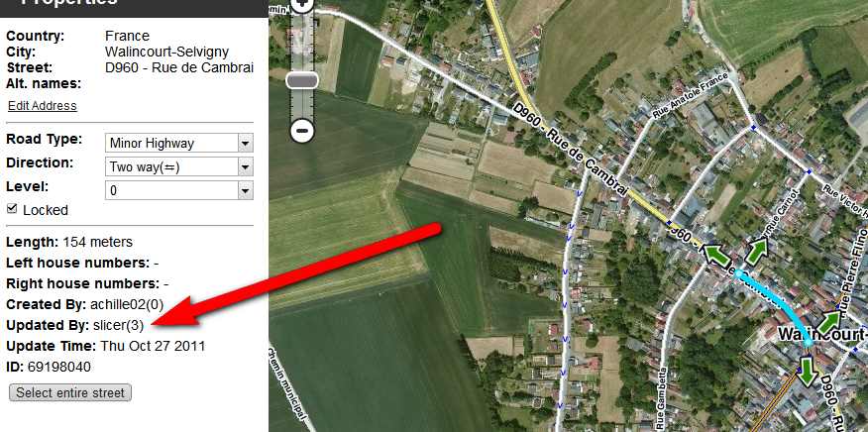Click the highlighted cyan road segment
Image resolution: width=868 pixels, height=432 pixels.
pos(780,302)
